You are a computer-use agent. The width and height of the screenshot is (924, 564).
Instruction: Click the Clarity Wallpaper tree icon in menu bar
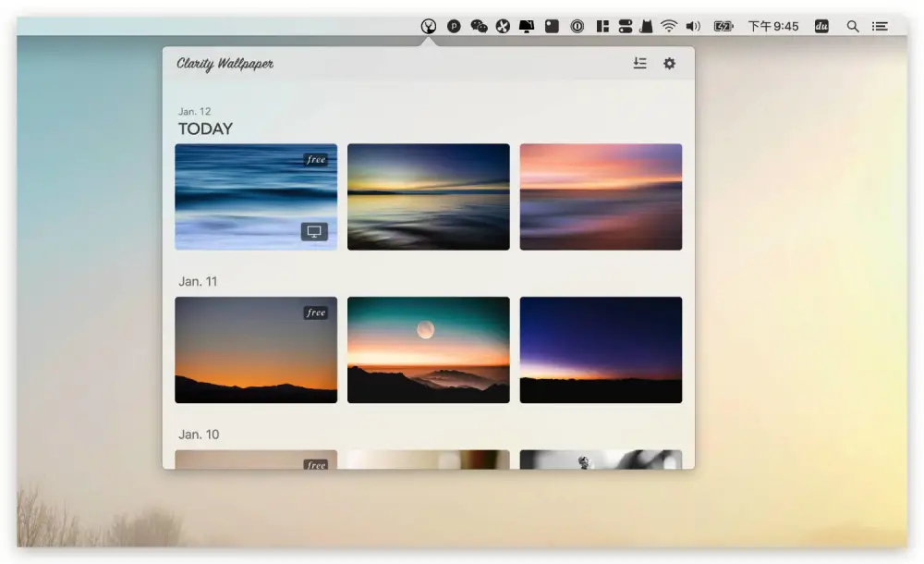pos(429,26)
